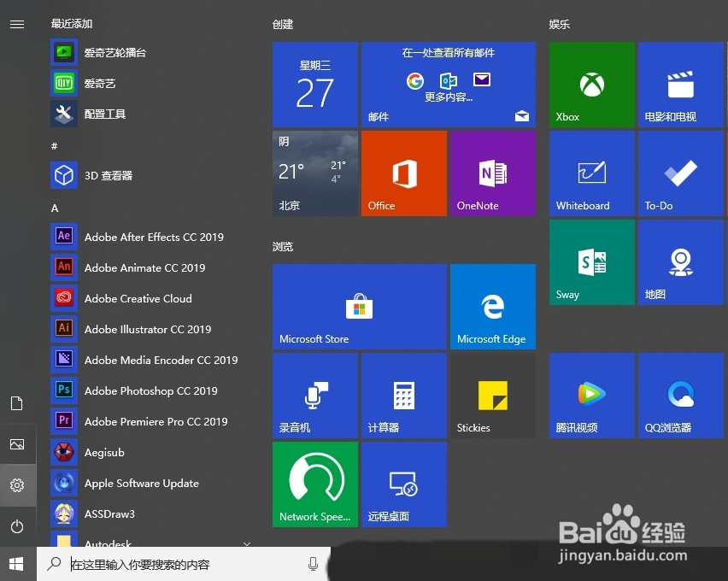Open the 爱奇艺 app
This screenshot has height=581, width=728.
pyautogui.click(x=151, y=83)
